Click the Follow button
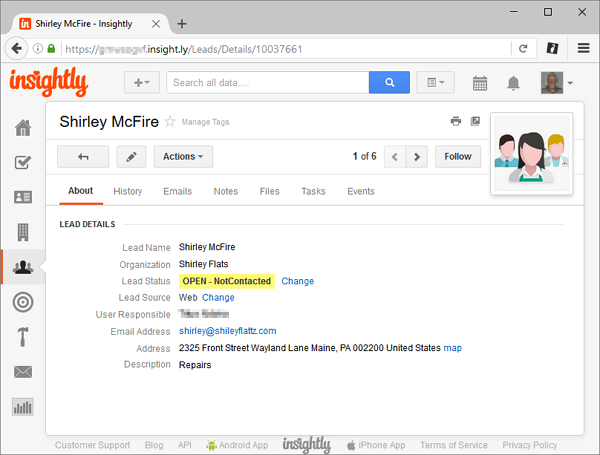Viewport: 600px width, 455px height. coord(458,156)
